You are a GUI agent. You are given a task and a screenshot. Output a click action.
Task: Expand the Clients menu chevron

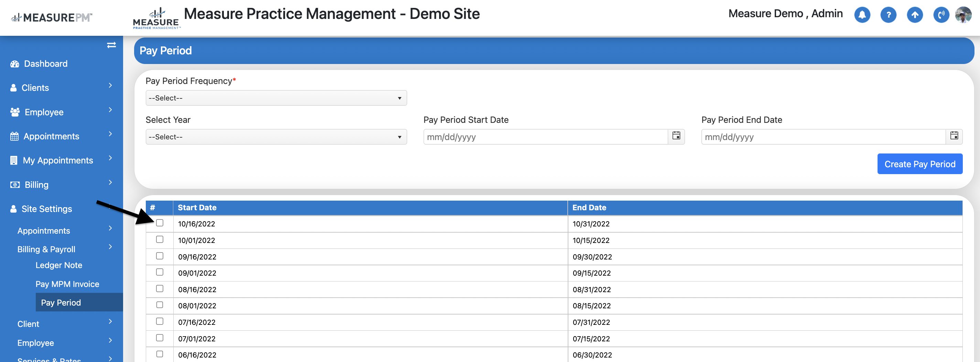[x=110, y=85]
